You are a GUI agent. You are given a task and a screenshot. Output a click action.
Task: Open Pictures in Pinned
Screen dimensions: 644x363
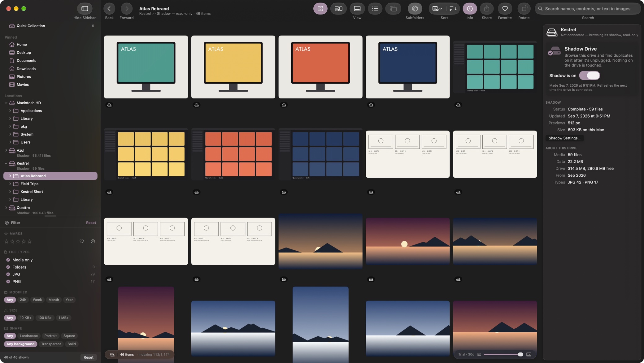[50, 77]
